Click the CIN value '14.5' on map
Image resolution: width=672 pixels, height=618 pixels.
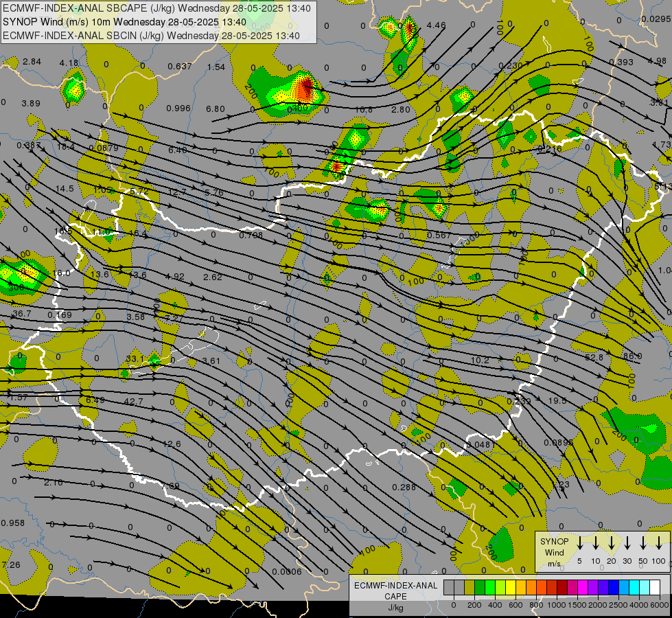(x=65, y=189)
